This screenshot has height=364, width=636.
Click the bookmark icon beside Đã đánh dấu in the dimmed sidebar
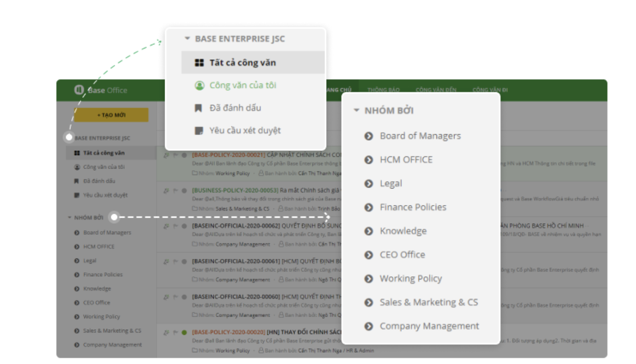pyautogui.click(x=76, y=181)
